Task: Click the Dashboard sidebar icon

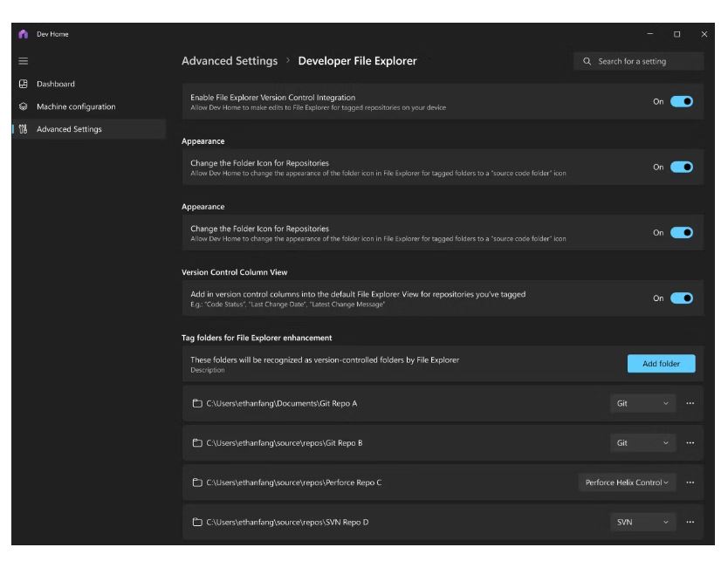Action: point(24,84)
